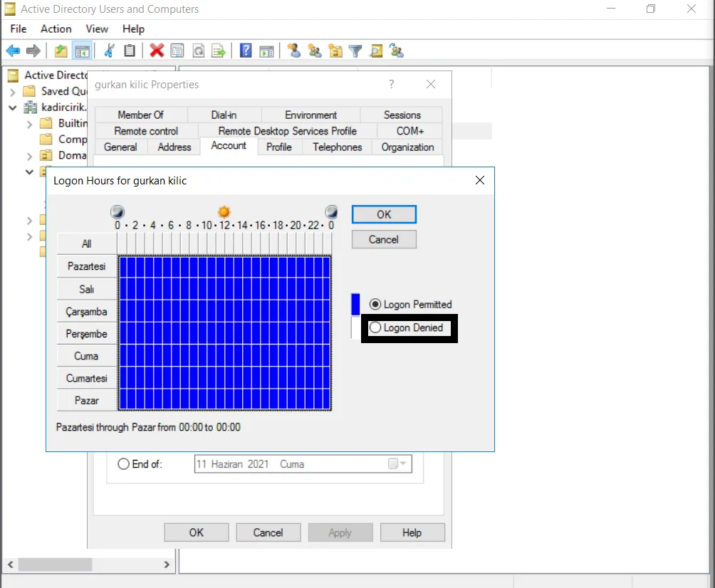Switch to the General tab
This screenshot has width=715, height=588.
point(120,147)
